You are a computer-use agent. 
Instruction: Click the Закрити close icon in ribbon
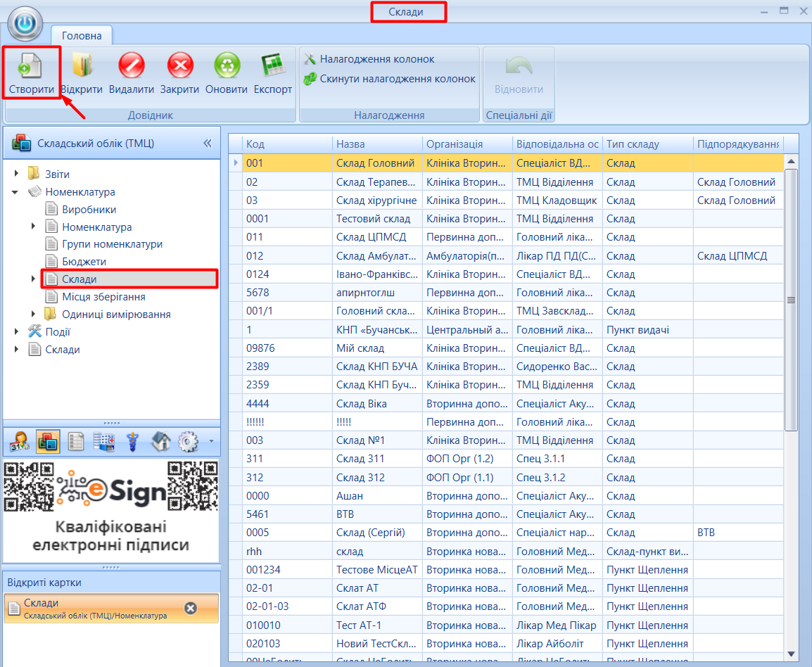[179, 65]
